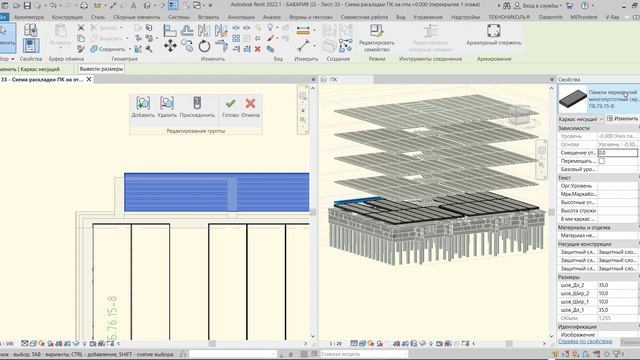640x360 pixels.
Task: Click the Copy to Clipboard icon
Action: [81, 38]
